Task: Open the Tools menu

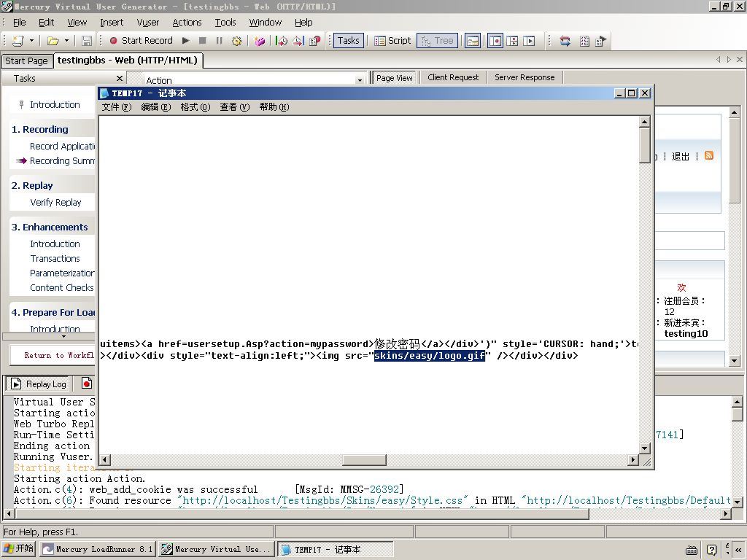Action: click(x=225, y=23)
